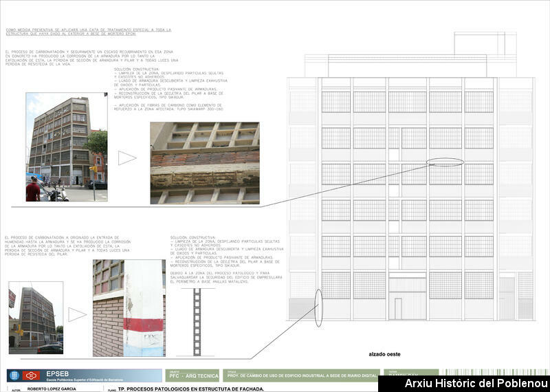
Task: Select the callout ellipse at the facade base
Action: (319, 307)
